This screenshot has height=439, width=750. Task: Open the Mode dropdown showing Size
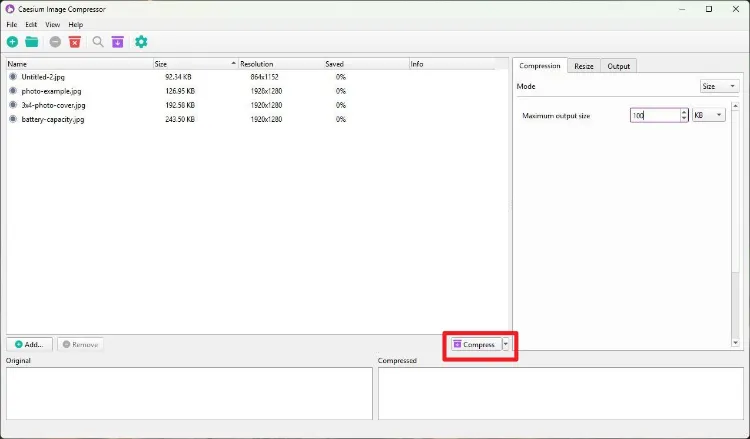point(719,87)
